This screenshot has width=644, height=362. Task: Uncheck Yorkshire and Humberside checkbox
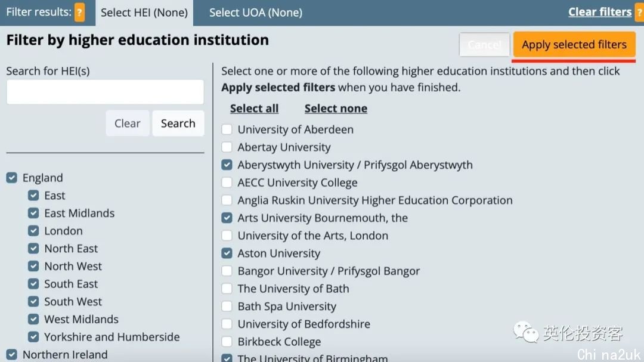[x=33, y=336]
